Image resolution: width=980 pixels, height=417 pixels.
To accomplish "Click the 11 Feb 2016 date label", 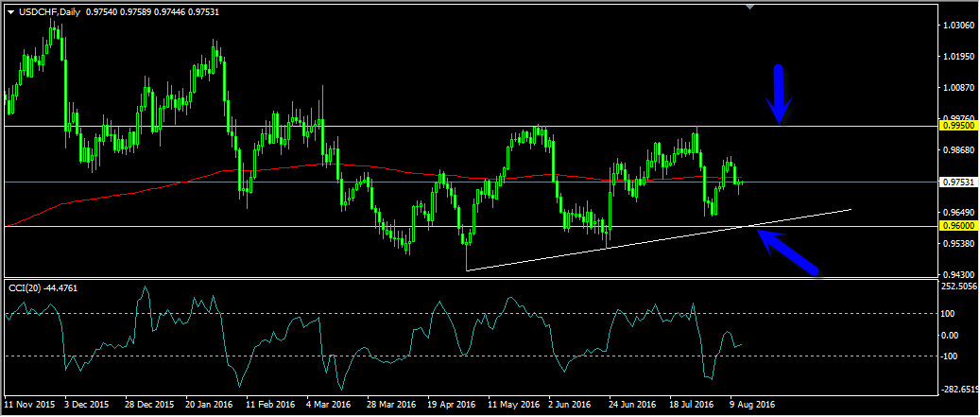I will pyautogui.click(x=270, y=405).
